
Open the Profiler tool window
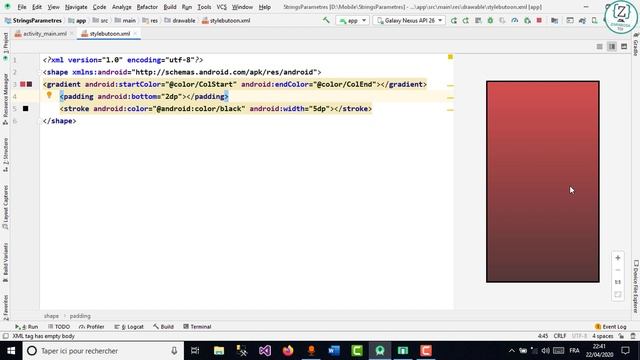click(x=91, y=327)
